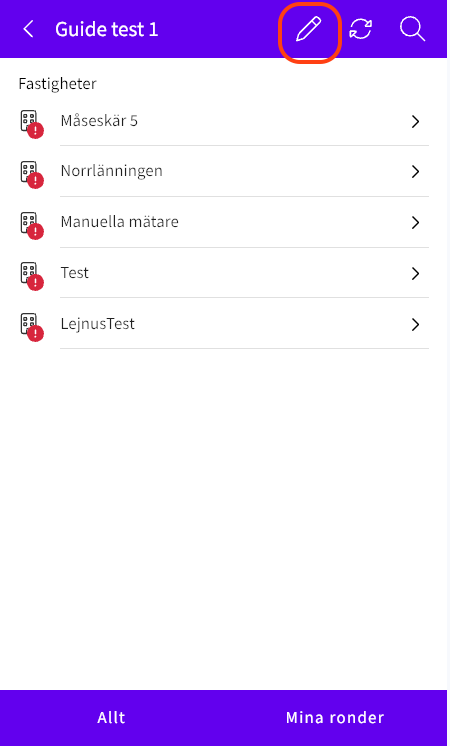Expand Måseskär 5 using its chevron
450x746 pixels.
pyautogui.click(x=415, y=122)
